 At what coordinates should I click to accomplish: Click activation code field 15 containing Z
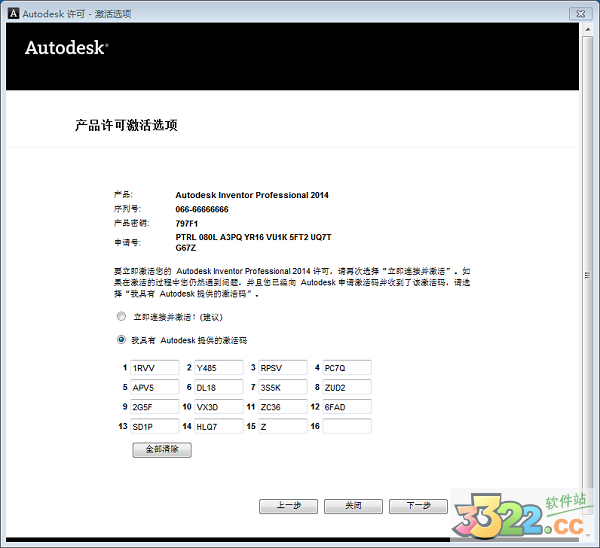point(283,426)
